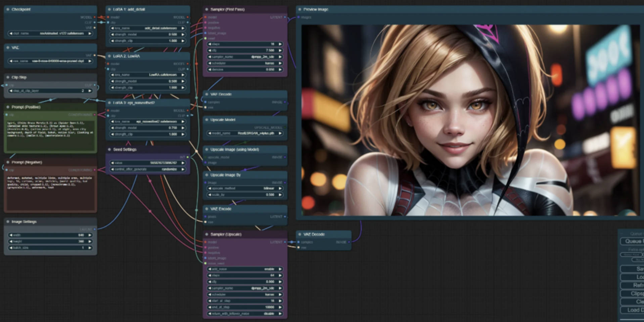Open model_name selector in Upscale Model node
Viewport: 644px width, 322px height.
pos(245,133)
